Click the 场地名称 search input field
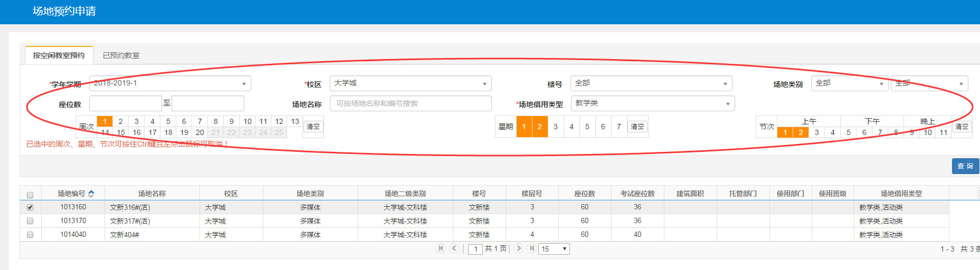980x270 pixels. [411, 103]
